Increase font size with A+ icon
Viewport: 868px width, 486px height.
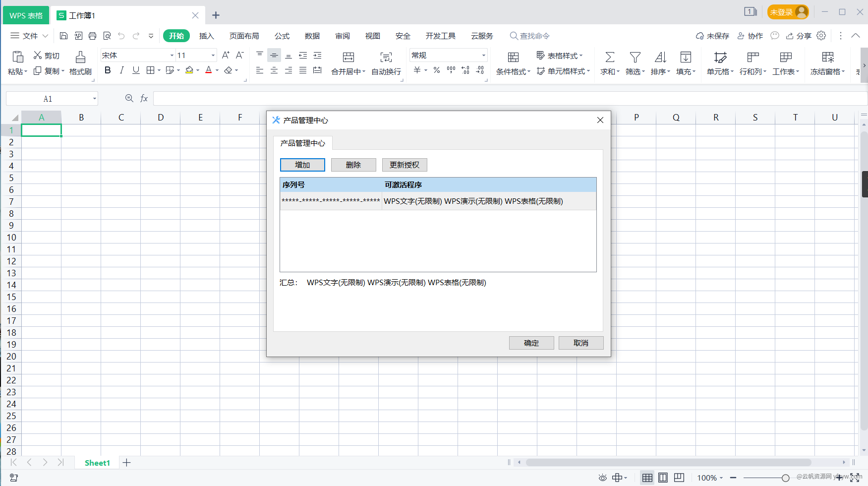click(226, 55)
